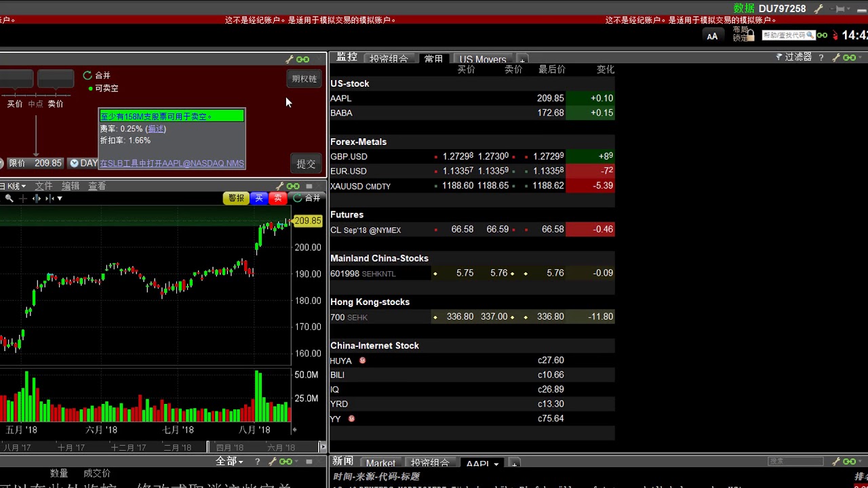This screenshot has height=488, width=868.
Task: Click the chart horizontal compress bars icon
Action: coord(49,198)
